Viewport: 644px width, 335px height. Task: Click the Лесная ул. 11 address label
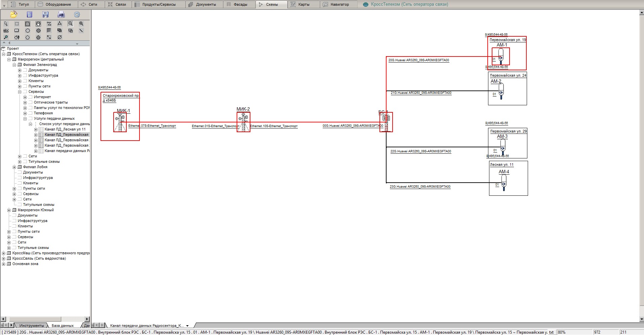click(x=501, y=165)
